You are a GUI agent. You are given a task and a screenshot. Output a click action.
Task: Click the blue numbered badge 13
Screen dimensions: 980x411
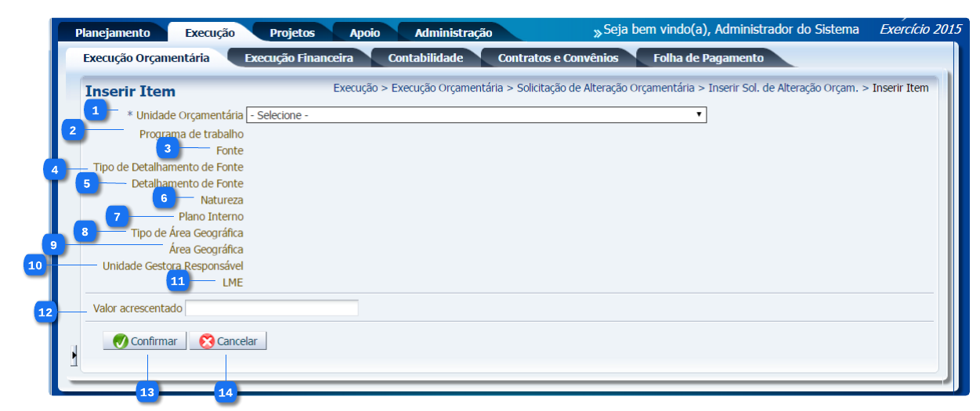(146, 392)
